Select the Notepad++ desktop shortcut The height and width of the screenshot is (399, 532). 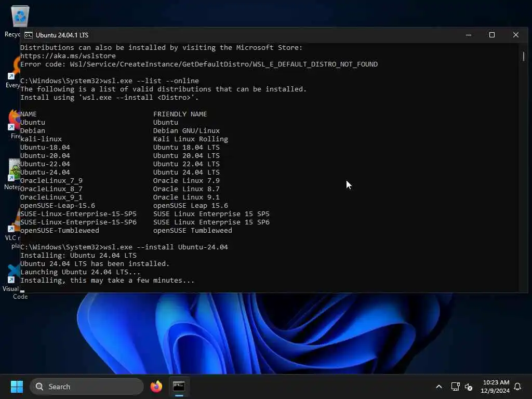pos(13,174)
